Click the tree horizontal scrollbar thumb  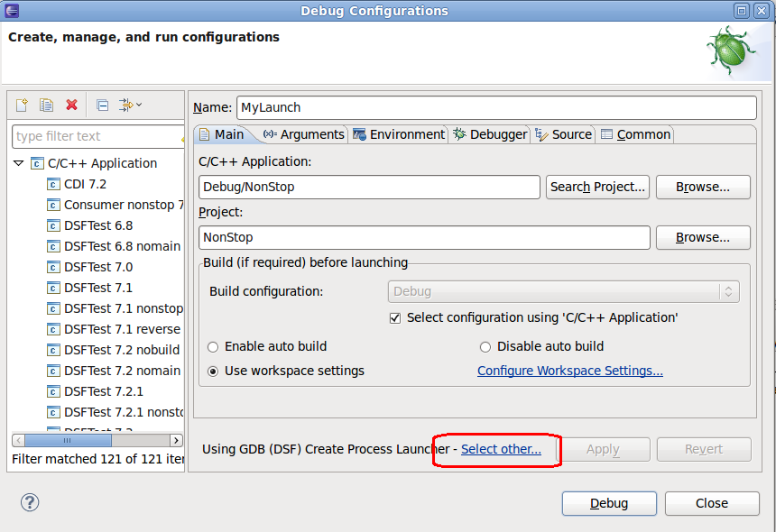point(68,440)
